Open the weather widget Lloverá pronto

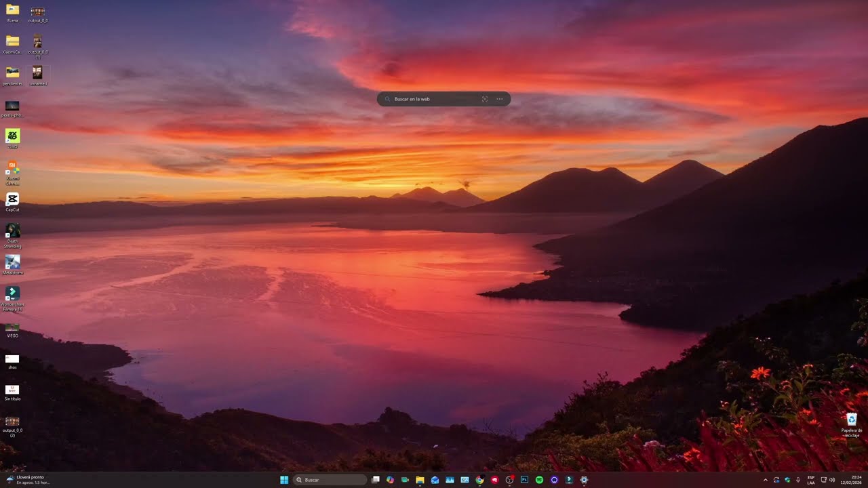pos(27,480)
